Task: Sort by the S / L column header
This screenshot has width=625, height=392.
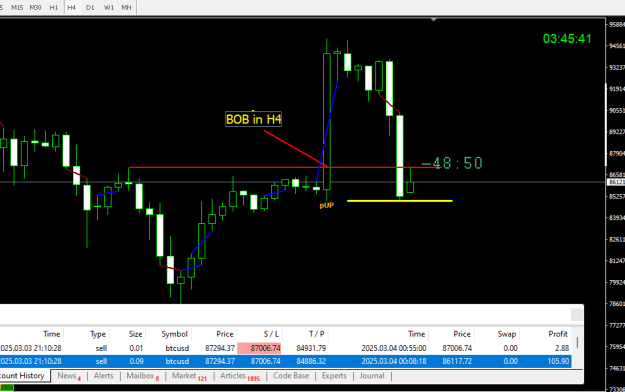Action: pos(271,334)
